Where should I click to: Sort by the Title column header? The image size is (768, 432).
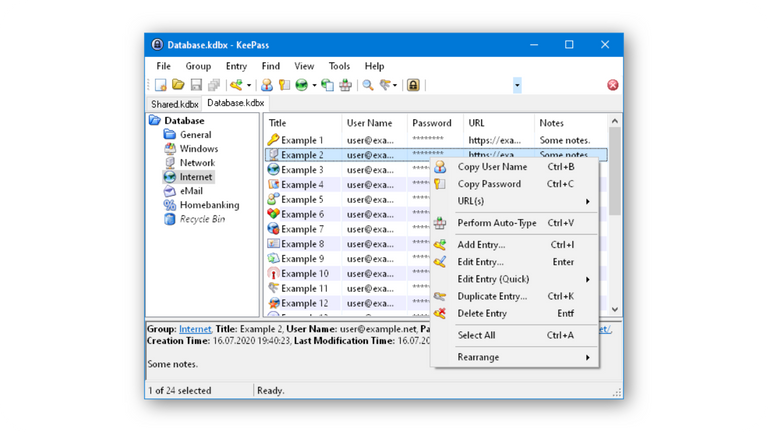point(303,123)
